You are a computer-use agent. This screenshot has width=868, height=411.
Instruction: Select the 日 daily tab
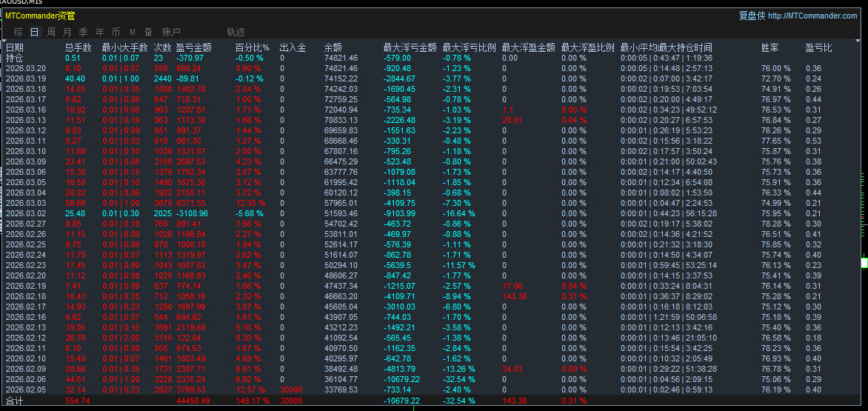[x=35, y=32]
